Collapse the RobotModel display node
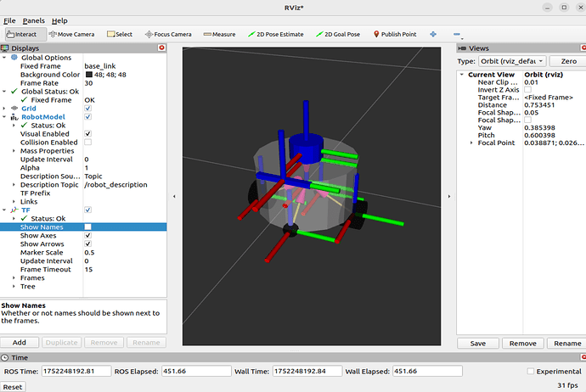586x392 pixels. 4,117
